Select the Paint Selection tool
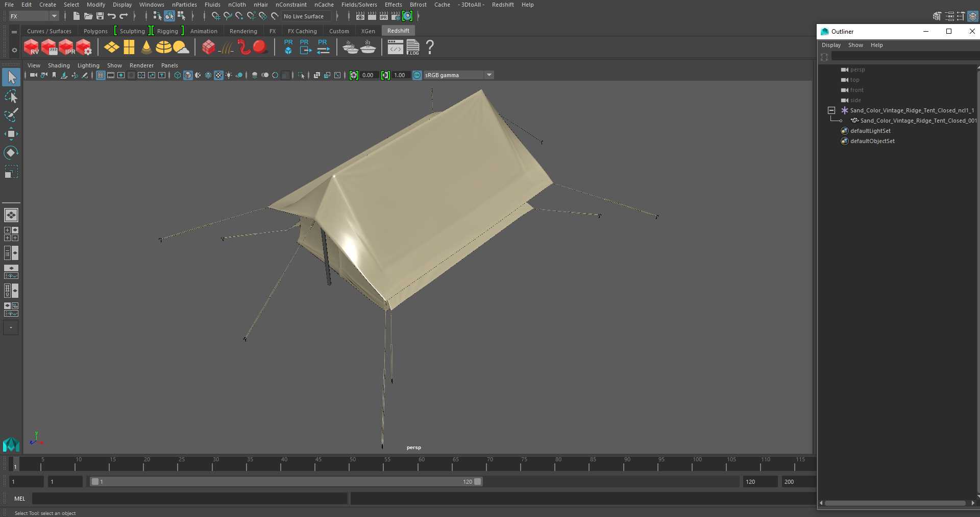This screenshot has height=517, width=980. 11,115
